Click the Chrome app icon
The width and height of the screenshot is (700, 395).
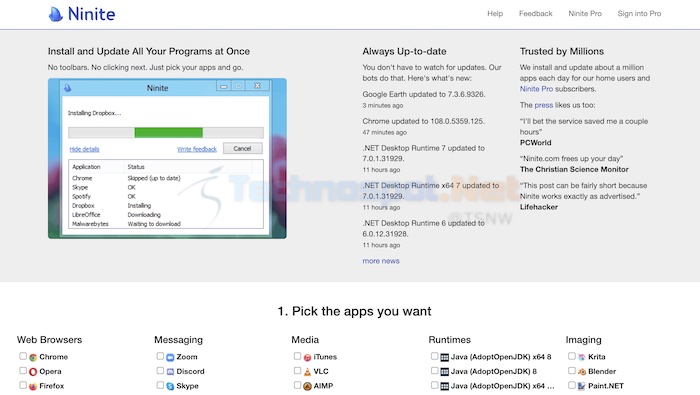pyautogui.click(x=33, y=357)
